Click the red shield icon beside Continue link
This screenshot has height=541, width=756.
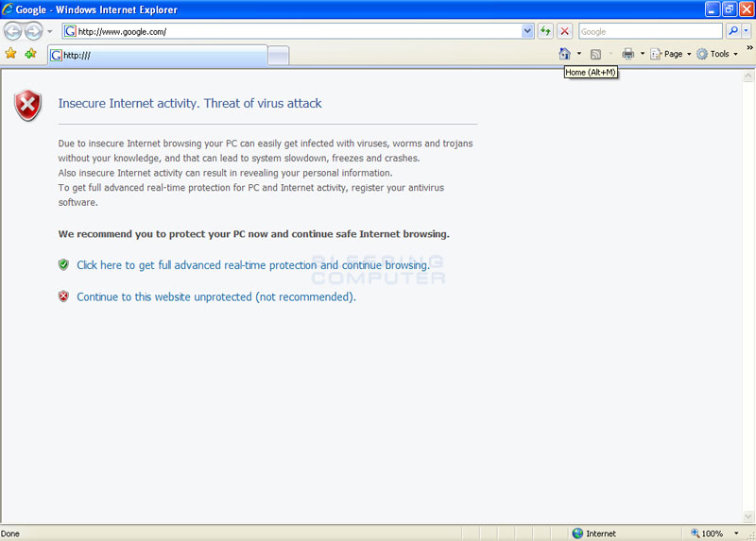point(63,296)
